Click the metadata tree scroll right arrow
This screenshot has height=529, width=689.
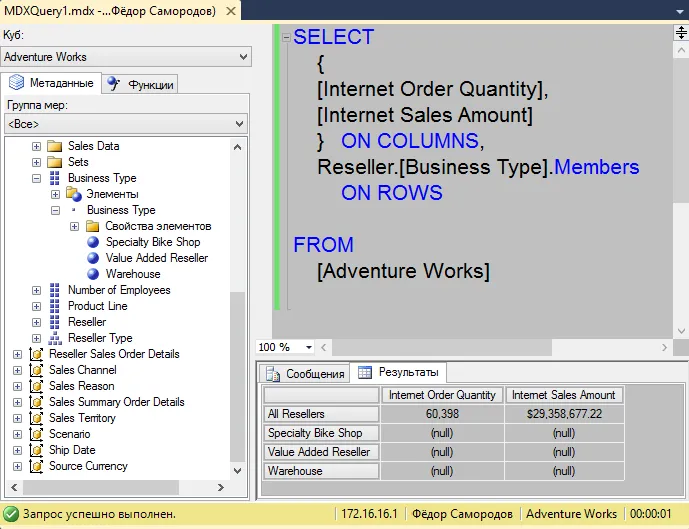coord(221,487)
